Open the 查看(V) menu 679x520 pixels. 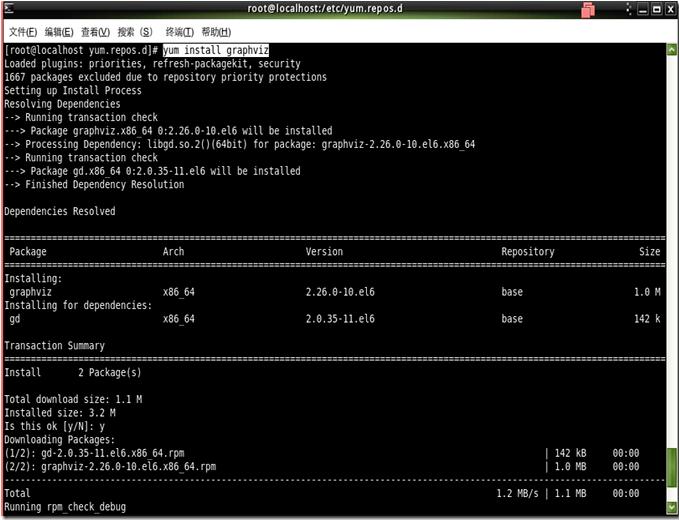[95, 32]
